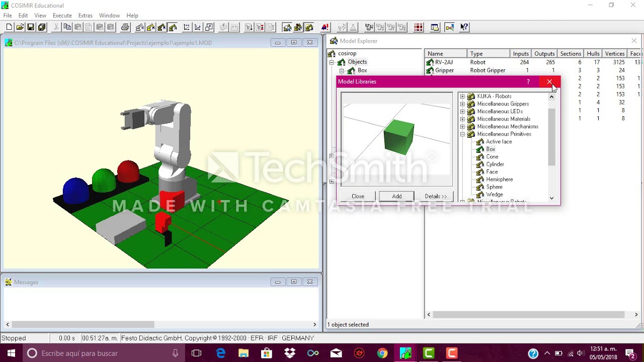Click the overlapping windows toolbar icon
The height and width of the screenshot is (362, 644).
435,27
